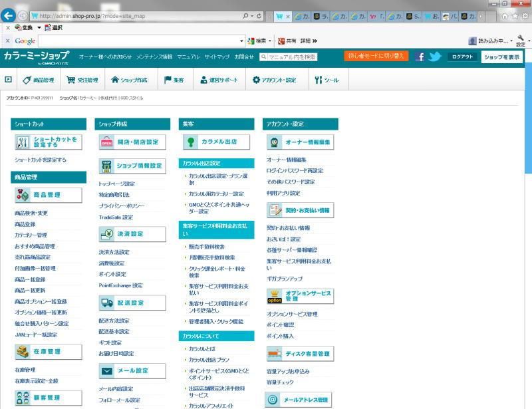Click the メール設定 envelope icon
The width and height of the screenshot is (532, 409).
(x=107, y=370)
